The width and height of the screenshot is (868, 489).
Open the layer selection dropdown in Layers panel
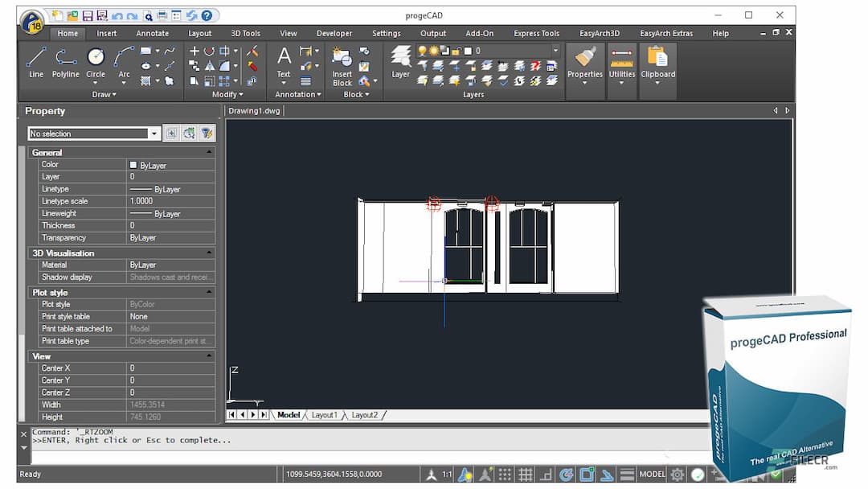pos(554,50)
